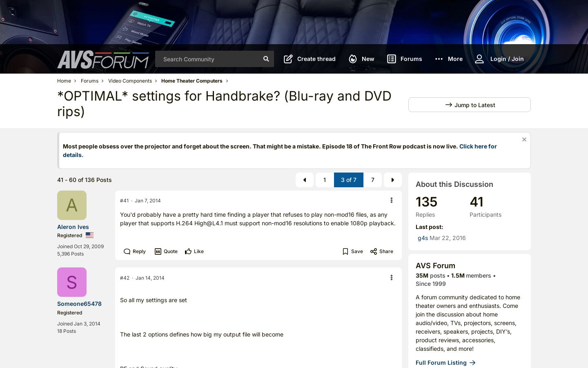Go to page 1
The height and width of the screenshot is (368, 588).
(325, 180)
